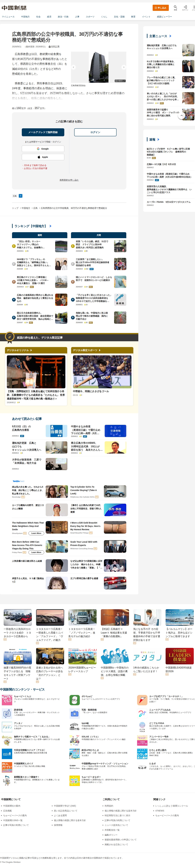
Task: Click the orange 申し込み button
Action: [x=161, y=7]
